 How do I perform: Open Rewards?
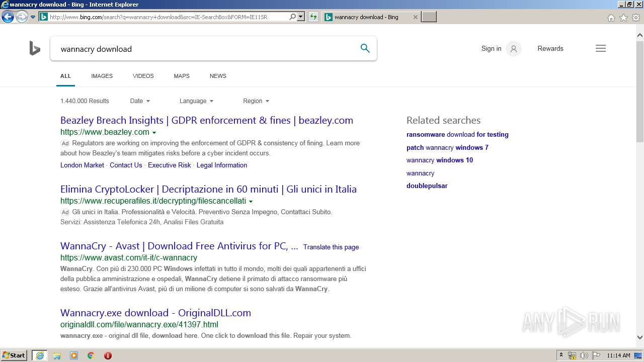click(550, 49)
